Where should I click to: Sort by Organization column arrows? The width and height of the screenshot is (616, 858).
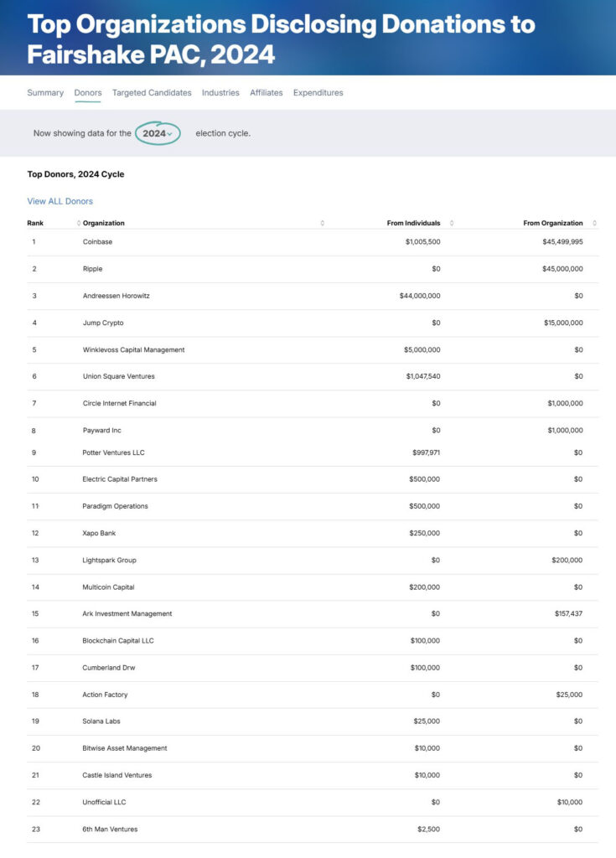coord(323,223)
